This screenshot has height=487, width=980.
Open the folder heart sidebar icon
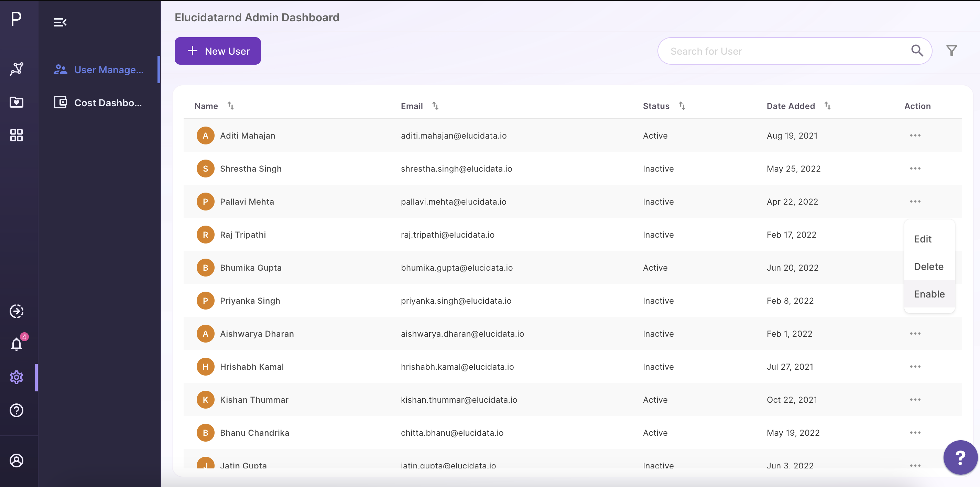point(17,102)
